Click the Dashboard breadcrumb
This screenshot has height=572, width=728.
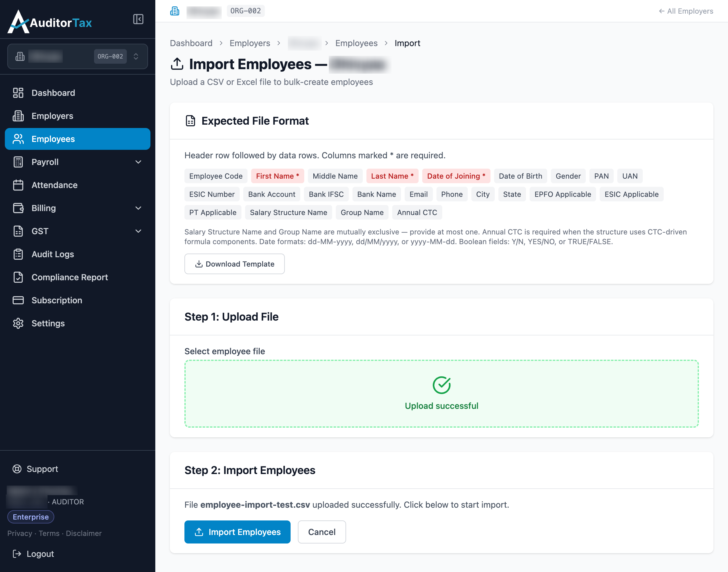191,43
